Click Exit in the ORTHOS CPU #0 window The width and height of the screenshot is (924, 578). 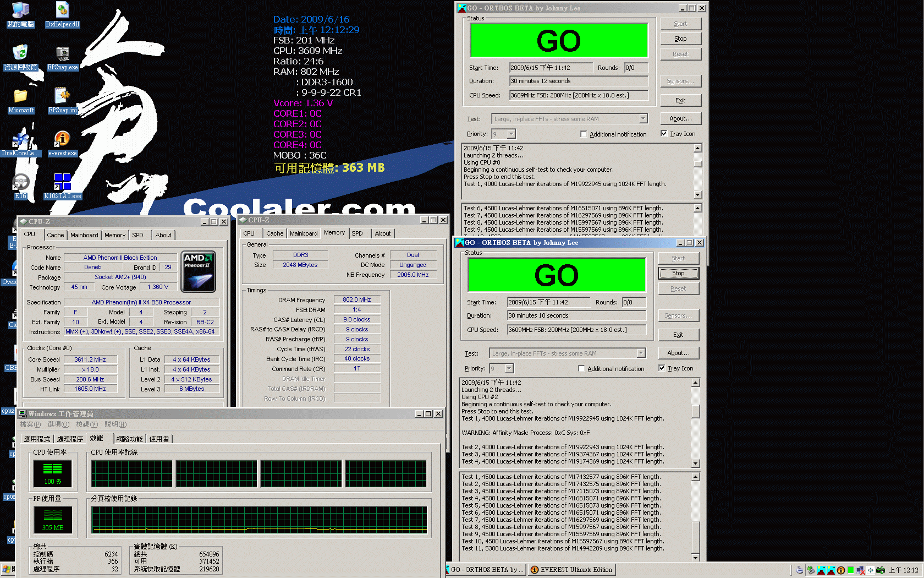coord(680,100)
